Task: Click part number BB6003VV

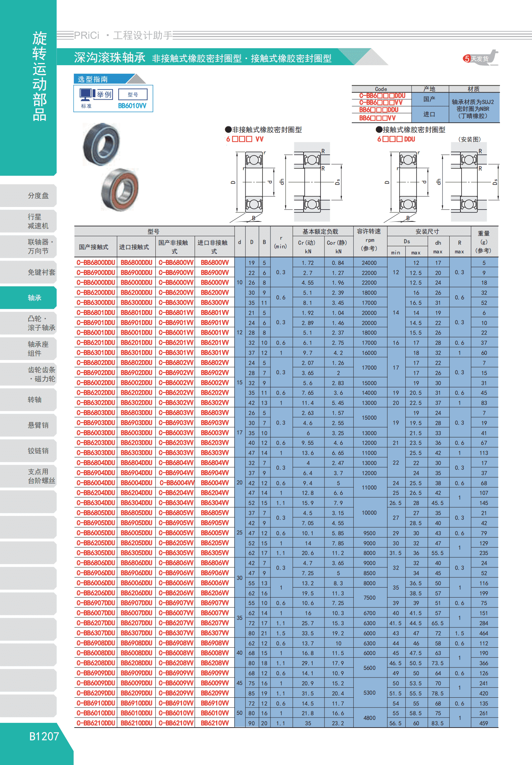Action: (x=215, y=433)
